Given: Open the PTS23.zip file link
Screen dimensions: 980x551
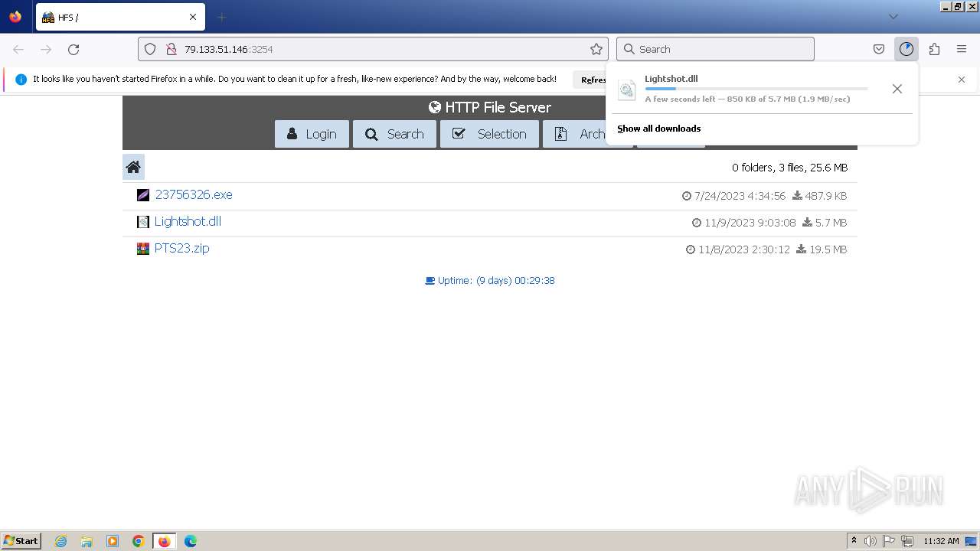Looking at the screenshot, I should pos(181,248).
